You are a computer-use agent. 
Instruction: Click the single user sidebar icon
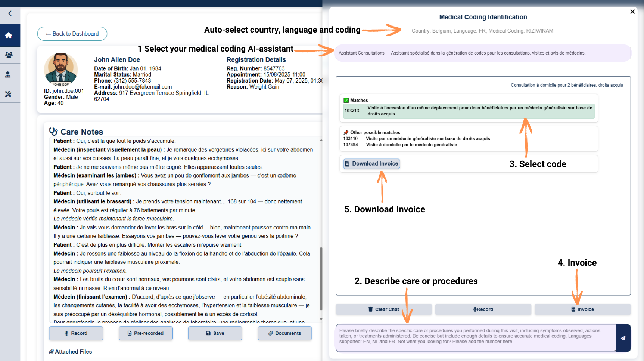coord(8,75)
